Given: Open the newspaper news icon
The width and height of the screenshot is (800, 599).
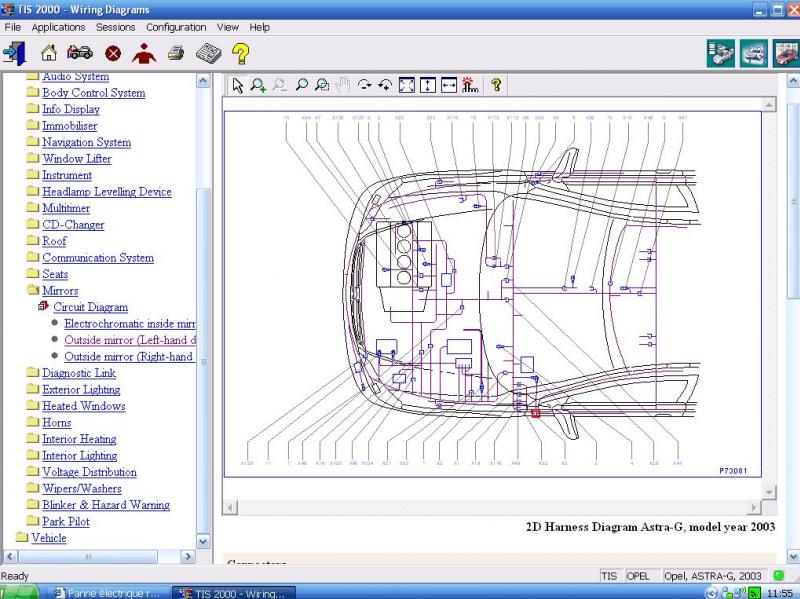Looking at the screenshot, I should [x=209, y=53].
